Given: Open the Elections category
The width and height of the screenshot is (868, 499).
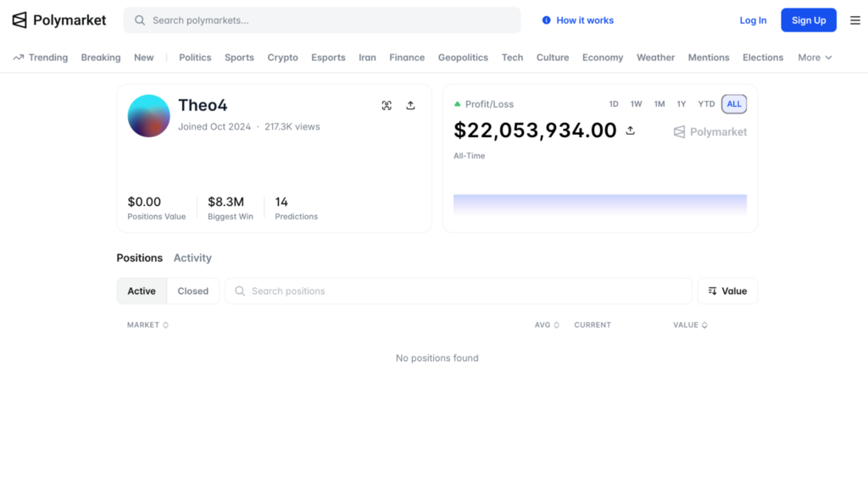Looking at the screenshot, I should pos(763,58).
